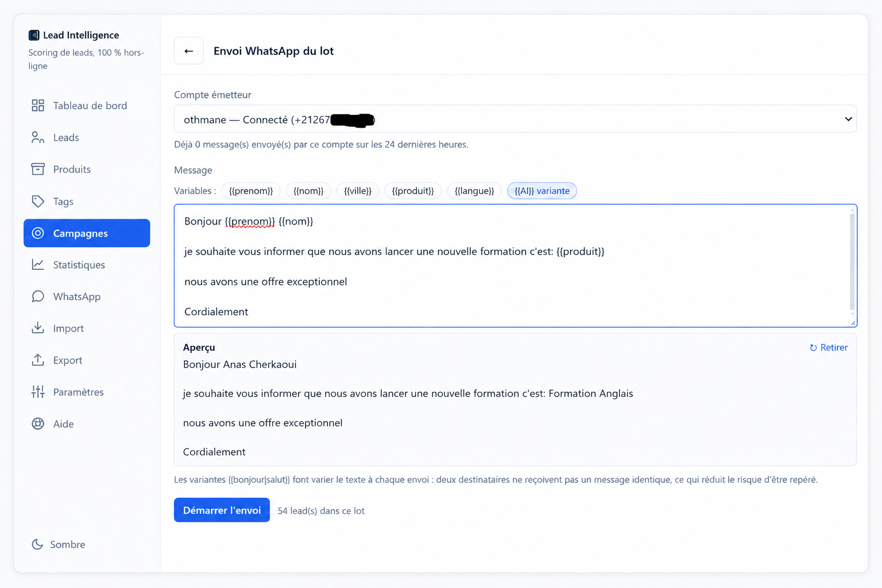Click the Import download icon
The image size is (882, 588).
coord(38,328)
